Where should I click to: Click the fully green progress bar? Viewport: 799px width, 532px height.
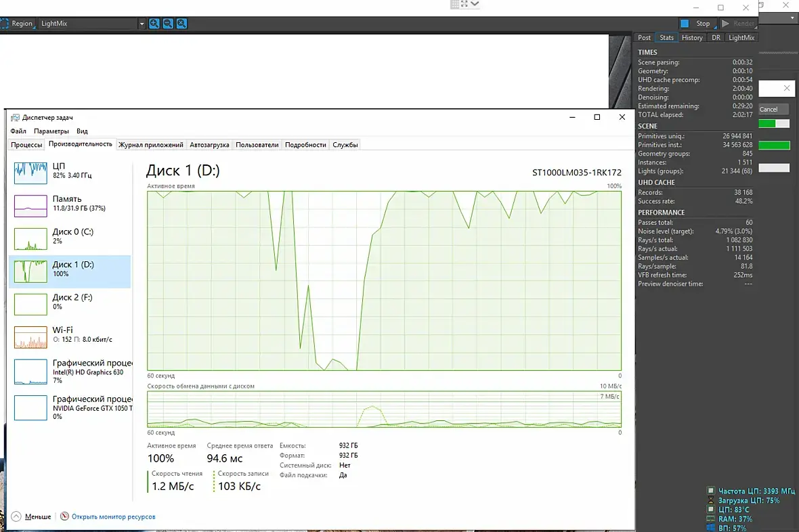pyautogui.click(x=774, y=146)
